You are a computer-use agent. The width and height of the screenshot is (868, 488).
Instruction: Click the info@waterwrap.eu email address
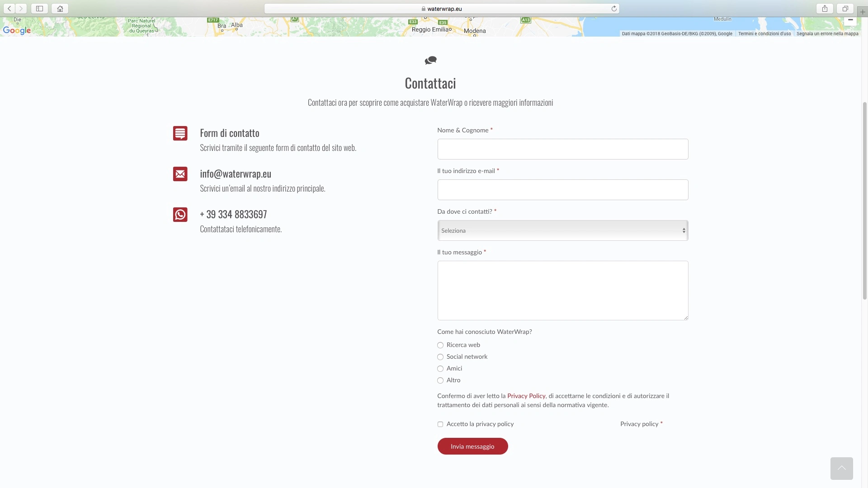tap(236, 174)
